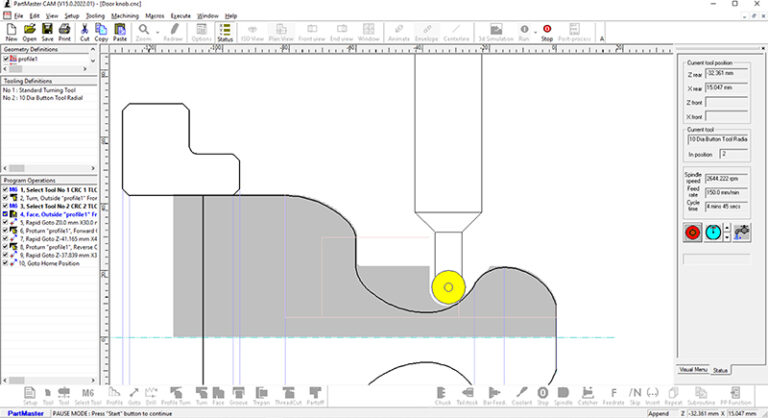This screenshot has height=418, width=768.
Task: Print using the Print toolbar icon
Action: click(65, 32)
